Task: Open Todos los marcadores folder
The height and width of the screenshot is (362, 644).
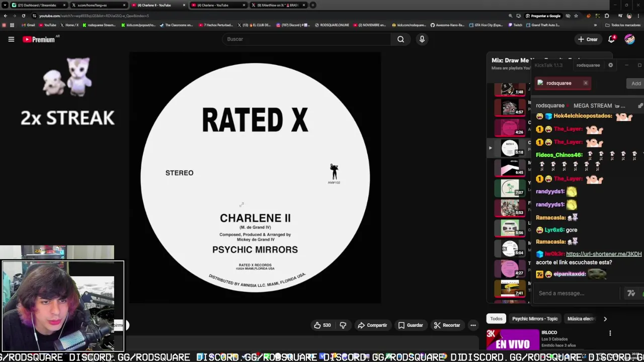Action: pyautogui.click(x=622, y=25)
